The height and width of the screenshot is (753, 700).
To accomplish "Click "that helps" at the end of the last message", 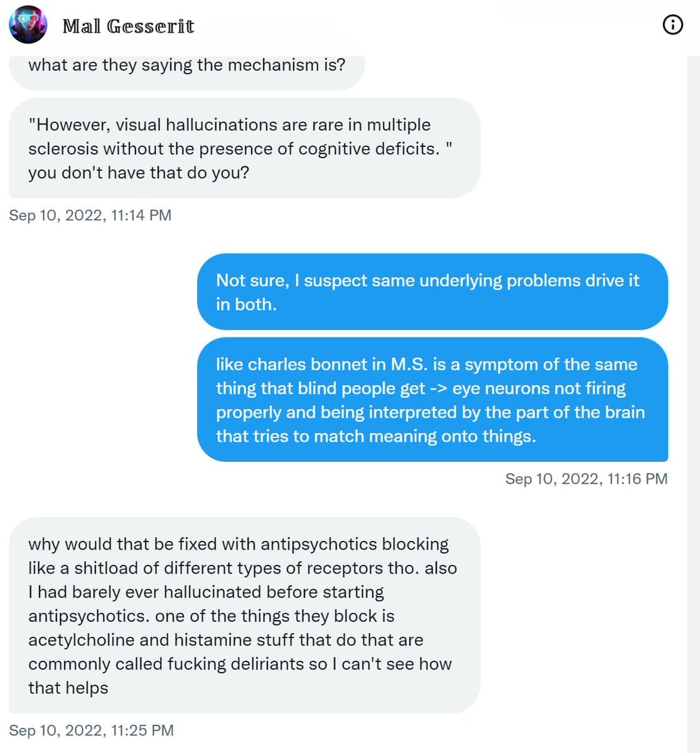I will [x=68, y=688].
